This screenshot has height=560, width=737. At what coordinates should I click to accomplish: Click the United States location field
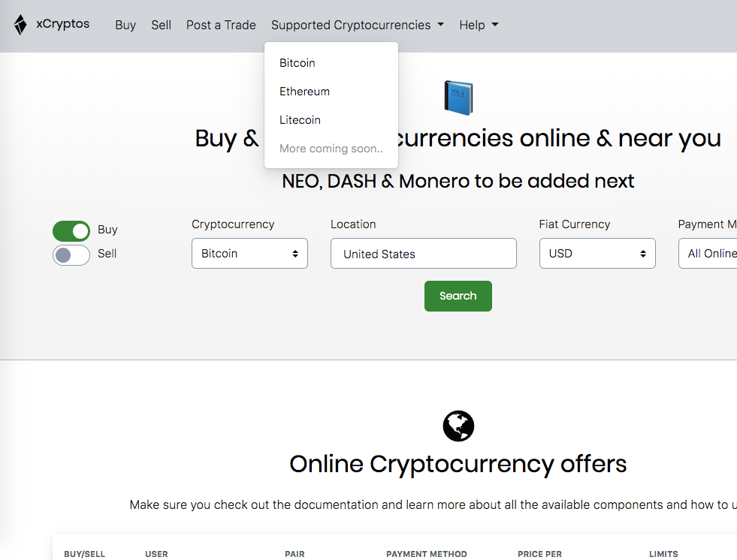[423, 253]
